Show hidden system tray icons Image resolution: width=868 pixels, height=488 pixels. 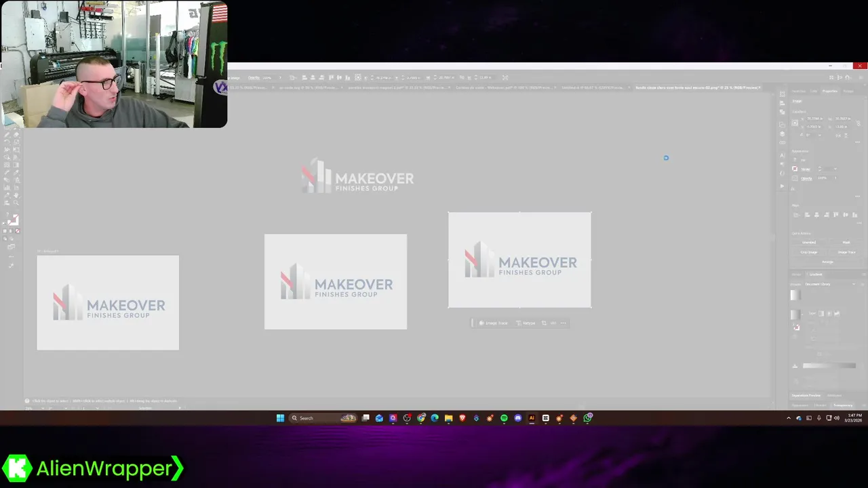(x=788, y=418)
